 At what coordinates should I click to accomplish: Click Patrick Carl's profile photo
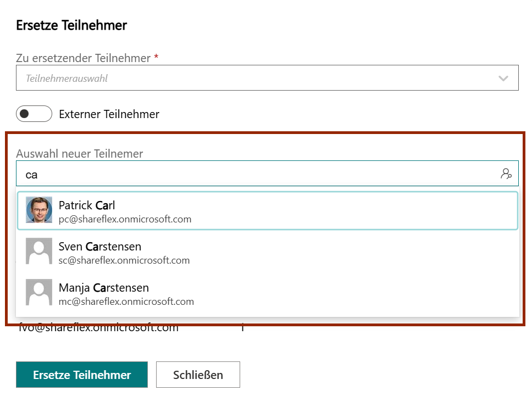point(39,210)
